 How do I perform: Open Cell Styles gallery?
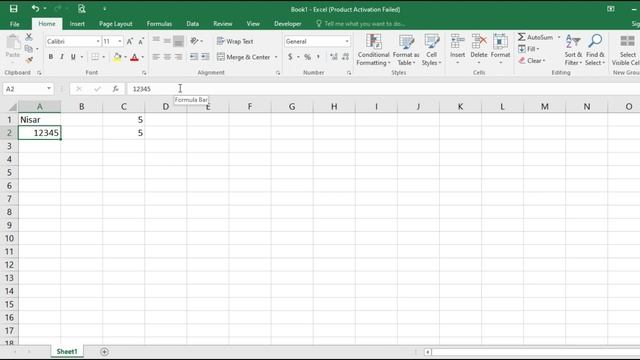[x=431, y=50]
